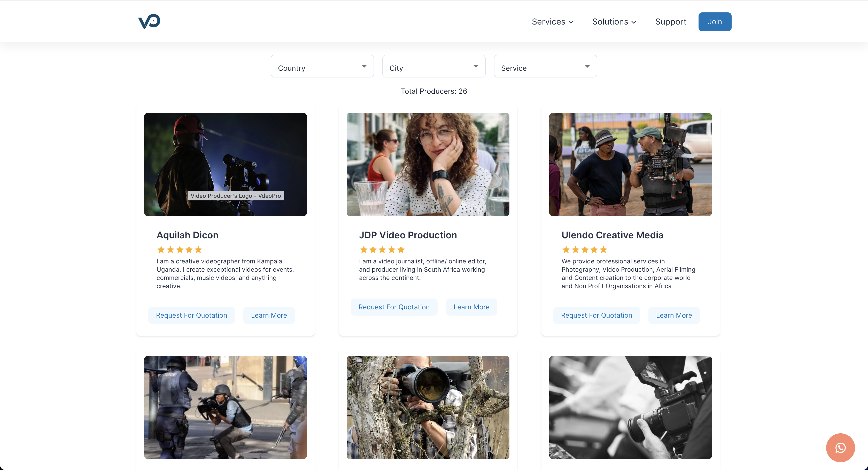
Task: Click the Solutions chevron arrow
Action: click(633, 22)
